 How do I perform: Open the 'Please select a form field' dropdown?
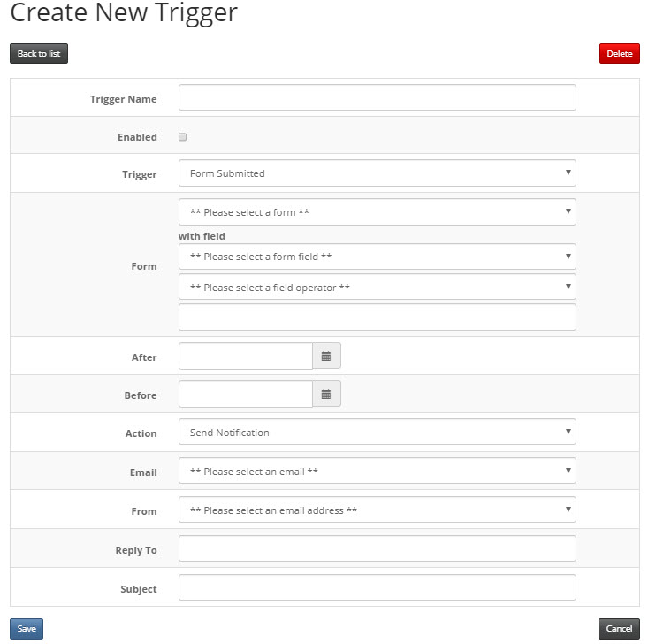(377, 257)
